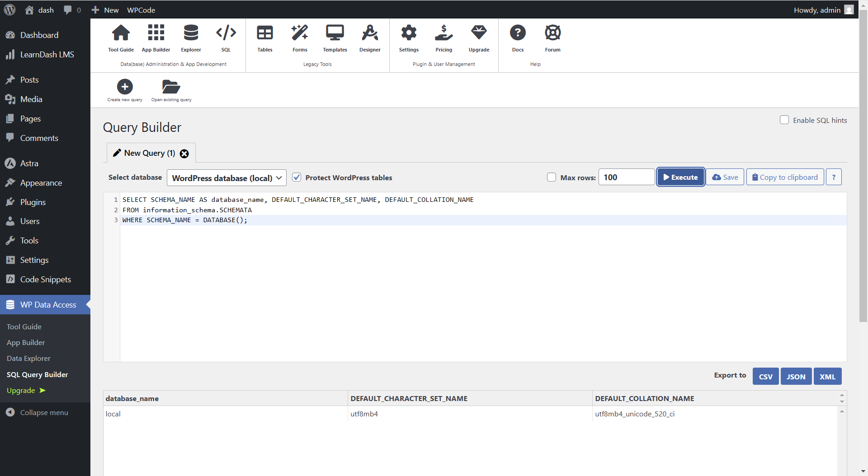868x476 pixels.
Task: Click Create new query plus icon
Action: pyautogui.click(x=125, y=86)
